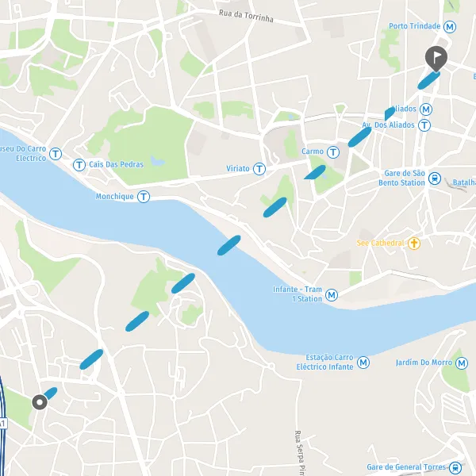Click the See Cathedral label text
Viewport: 476px width, 476px height.
coord(380,244)
